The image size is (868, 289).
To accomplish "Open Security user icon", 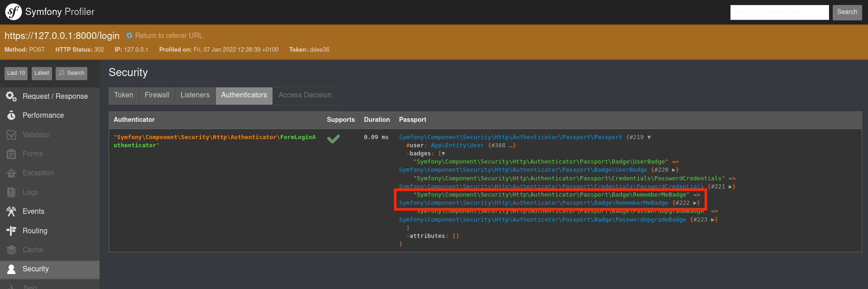I will (11, 269).
